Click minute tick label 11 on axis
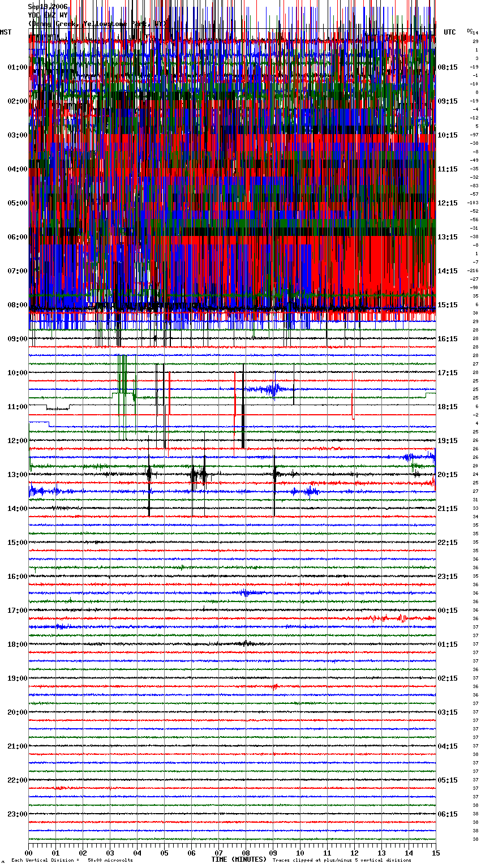 coord(327,853)
